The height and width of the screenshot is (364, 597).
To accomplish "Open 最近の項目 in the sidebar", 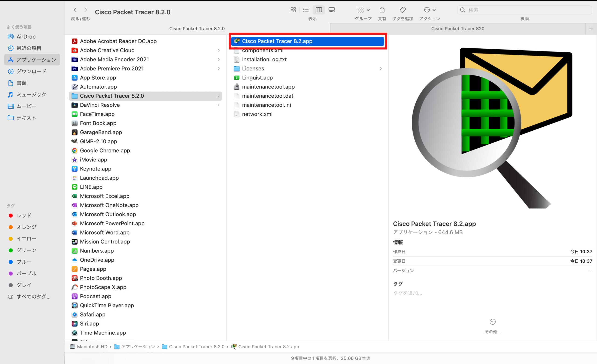I will pyautogui.click(x=32, y=48).
